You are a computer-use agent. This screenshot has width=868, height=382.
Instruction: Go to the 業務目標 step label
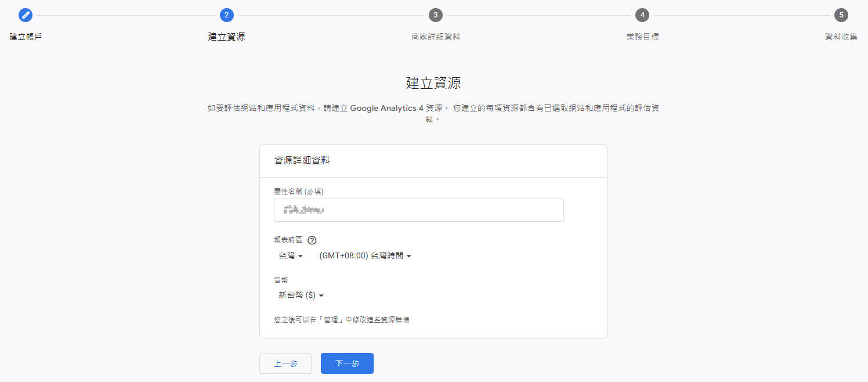[642, 37]
